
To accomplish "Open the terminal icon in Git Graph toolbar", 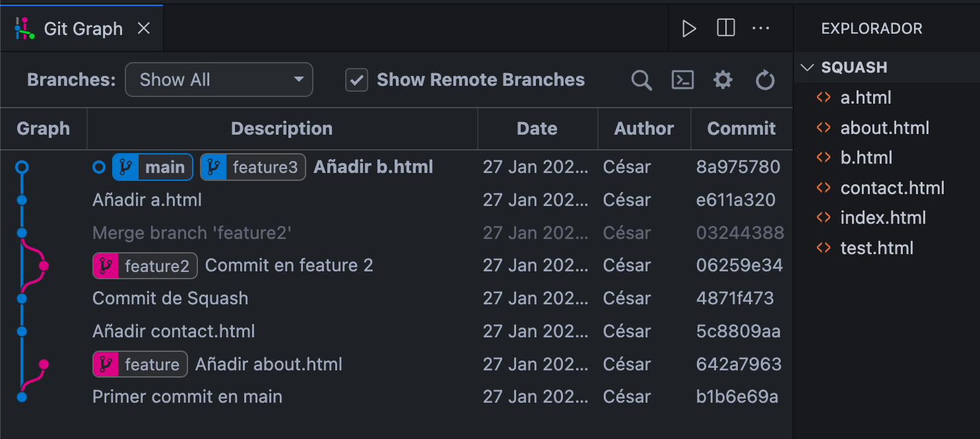I will tap(682, 80).
